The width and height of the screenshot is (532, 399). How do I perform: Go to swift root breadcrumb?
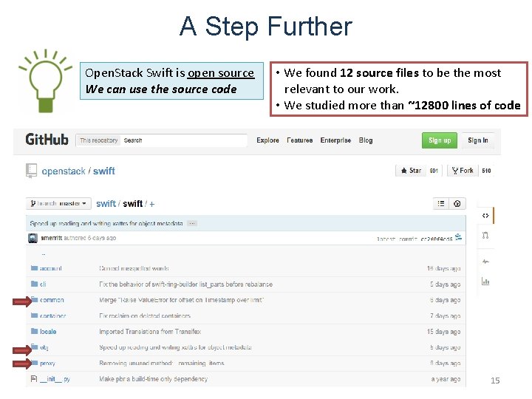[106, 204]
